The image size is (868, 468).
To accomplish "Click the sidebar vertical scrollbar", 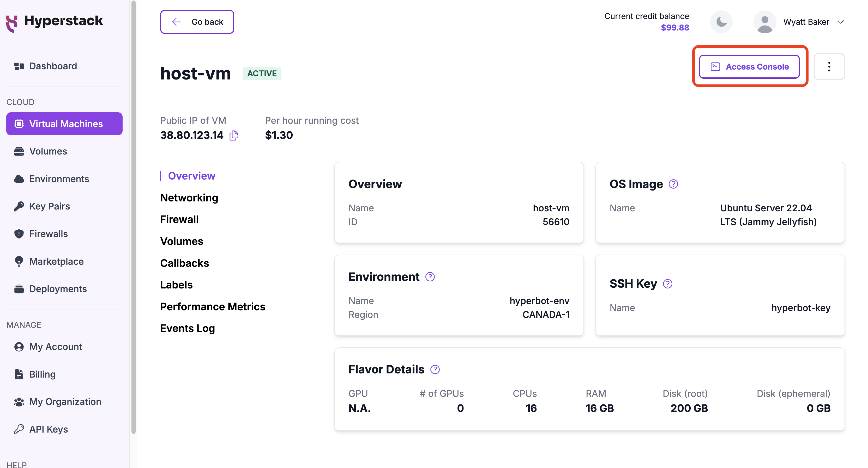I will pyautogui.click(x=134, y=217).
